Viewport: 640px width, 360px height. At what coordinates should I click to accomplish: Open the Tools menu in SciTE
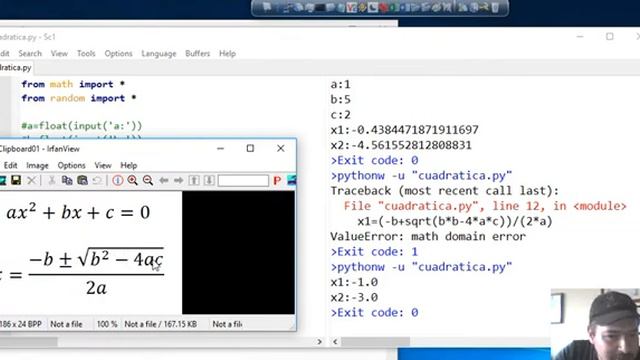(86, 53)
